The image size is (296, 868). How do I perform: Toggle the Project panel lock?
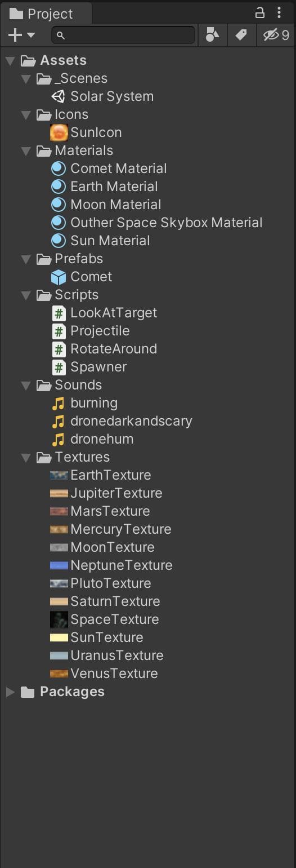(x=260, y=12)
